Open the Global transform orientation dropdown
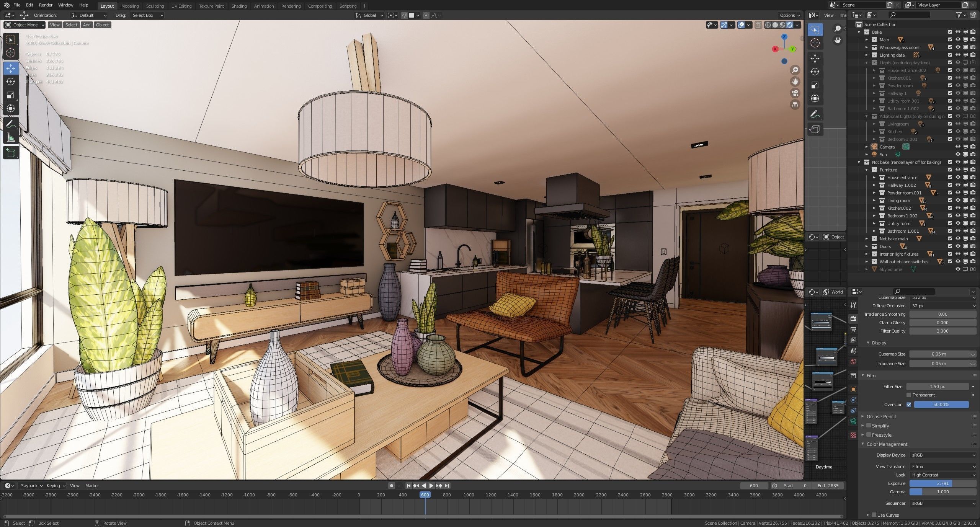This screenshot has width=980, height=527. point(369,15)
